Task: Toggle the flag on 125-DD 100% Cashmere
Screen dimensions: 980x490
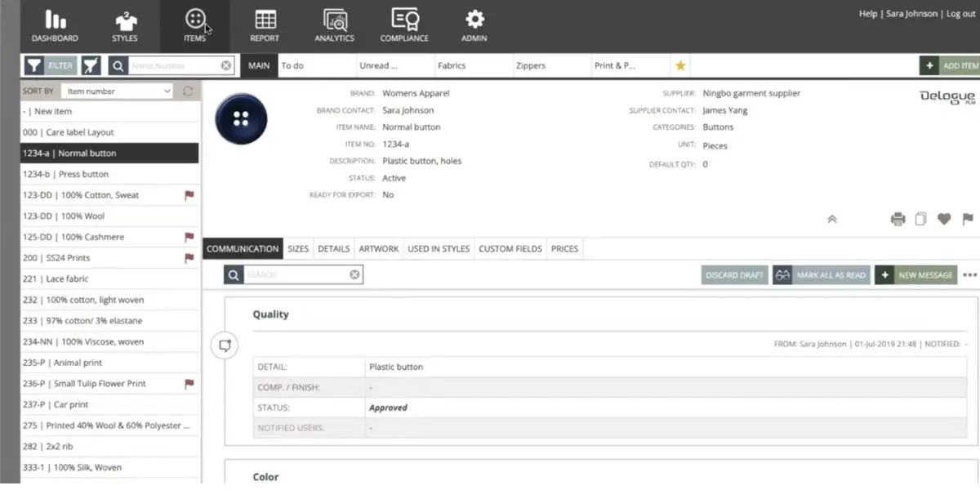Action: [x=189, y=237]
